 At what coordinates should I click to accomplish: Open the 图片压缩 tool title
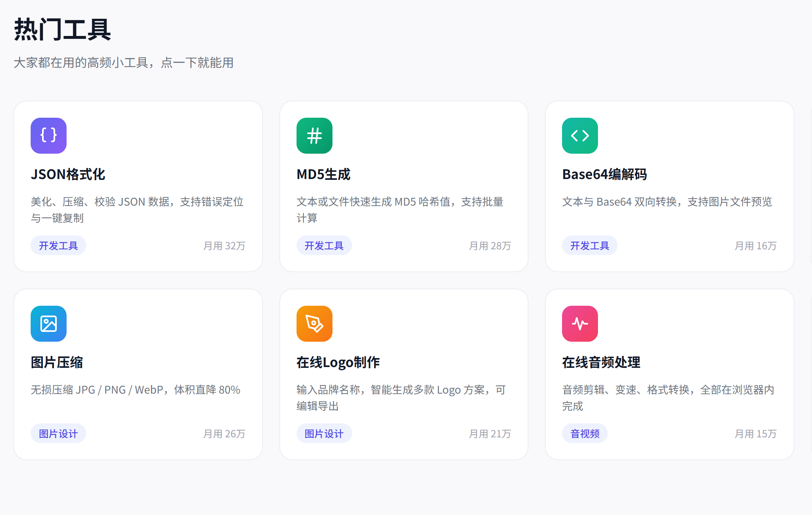pyautogui.click(x=57, y=363)
